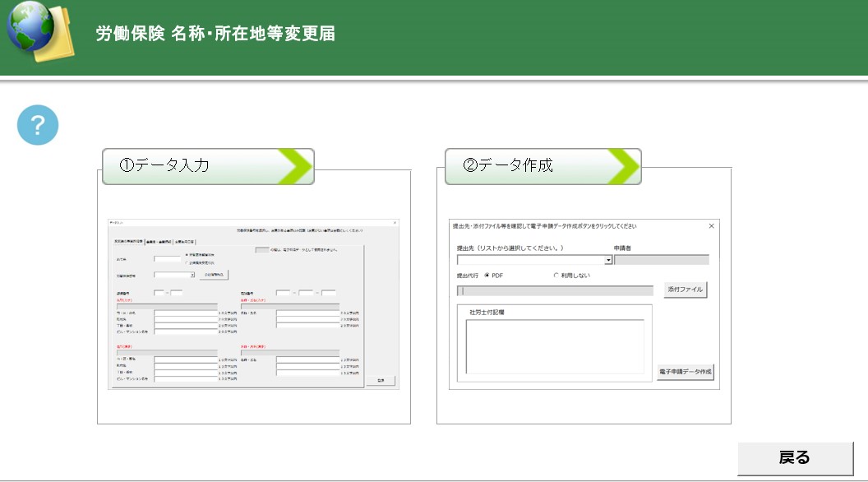Select the first radio option beside the あて先 field
This screenshot has height=482, width=868.
187,255
